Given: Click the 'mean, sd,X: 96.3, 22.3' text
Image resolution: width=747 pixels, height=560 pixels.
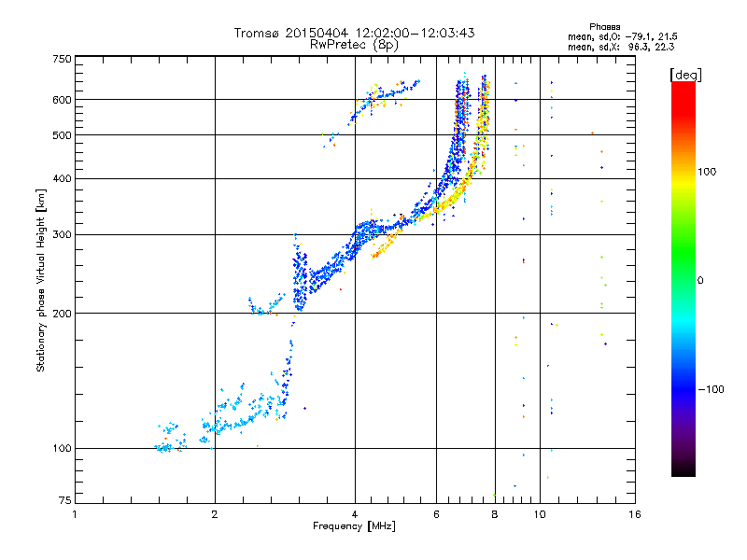Looking at the screenshot, I should click(621, 47).
